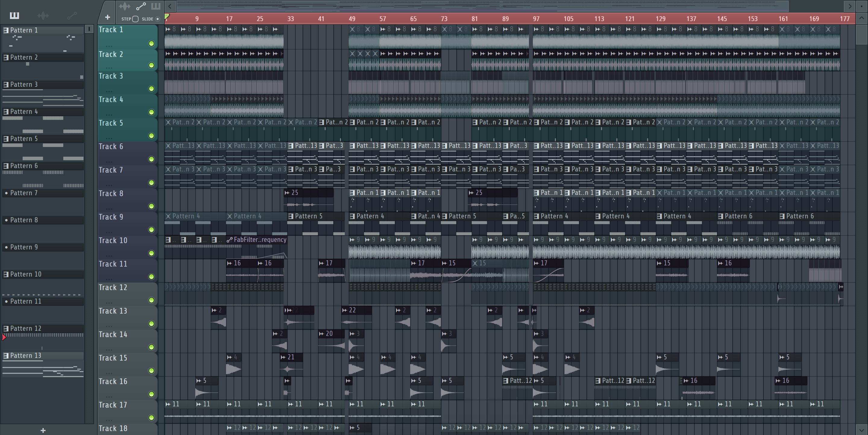Focus audio clips in playlist toolbar
Viewport: 868px width, 435px height.
tap(124, 6)
